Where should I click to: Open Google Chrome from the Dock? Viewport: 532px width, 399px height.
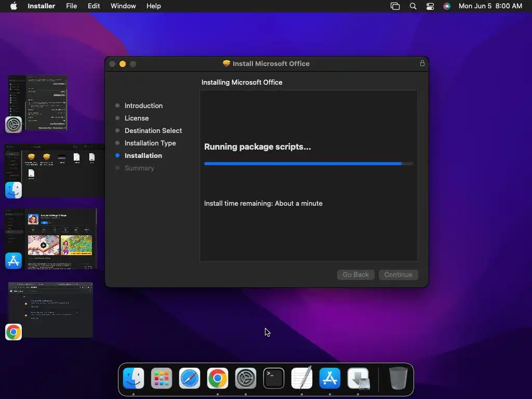click(x=218, y=378)
